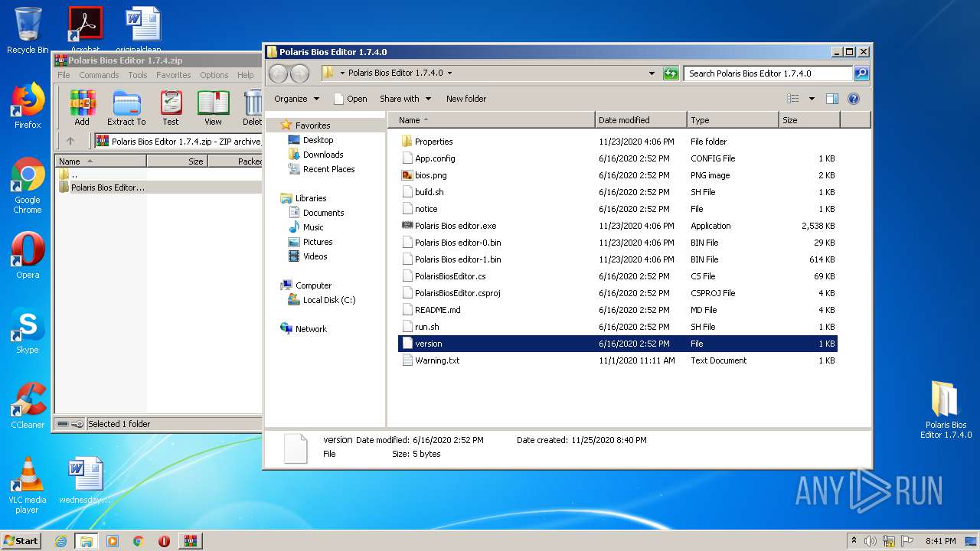Click Explorer Forward navigation button
980x551 pixels.
coord(299,73)
